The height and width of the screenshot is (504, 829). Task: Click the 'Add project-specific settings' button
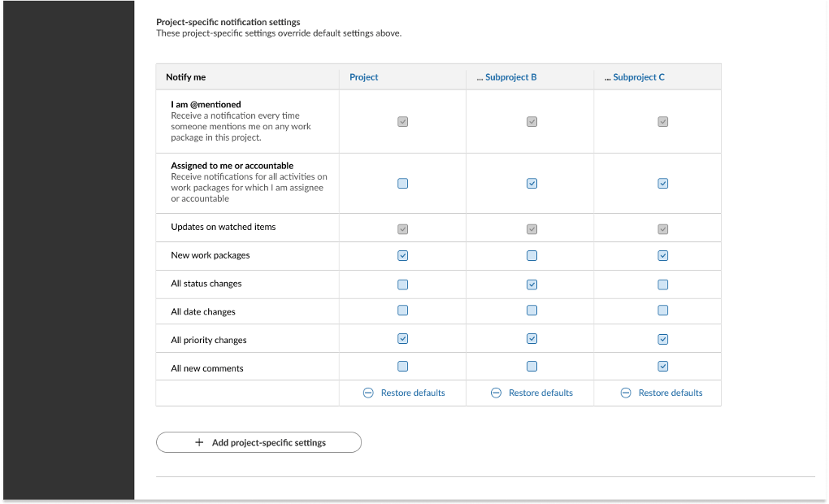[x=258, y=442]
